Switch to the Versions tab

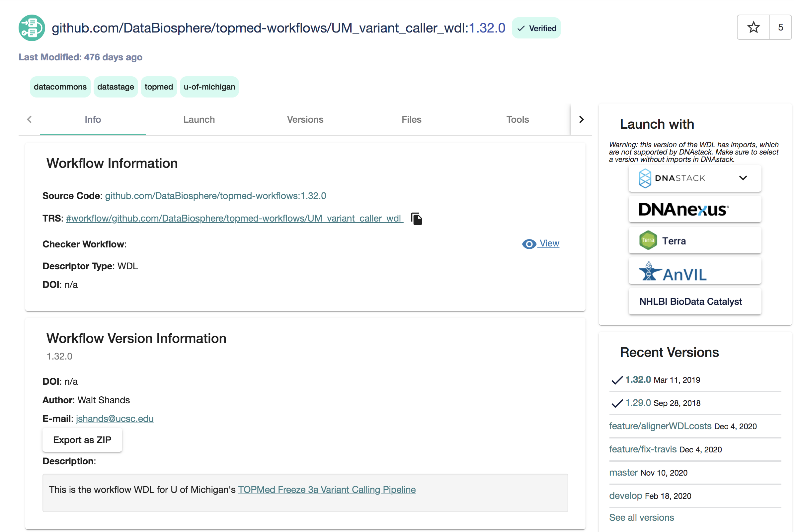pos(305,119)
